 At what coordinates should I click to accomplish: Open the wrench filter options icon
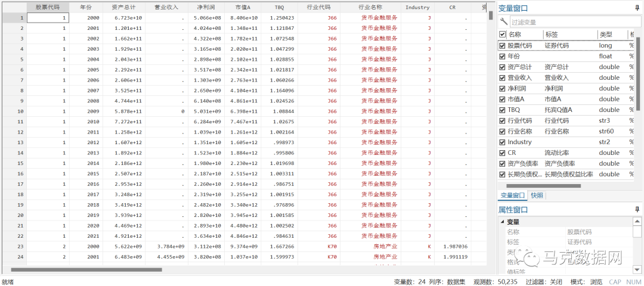[503, 21]
